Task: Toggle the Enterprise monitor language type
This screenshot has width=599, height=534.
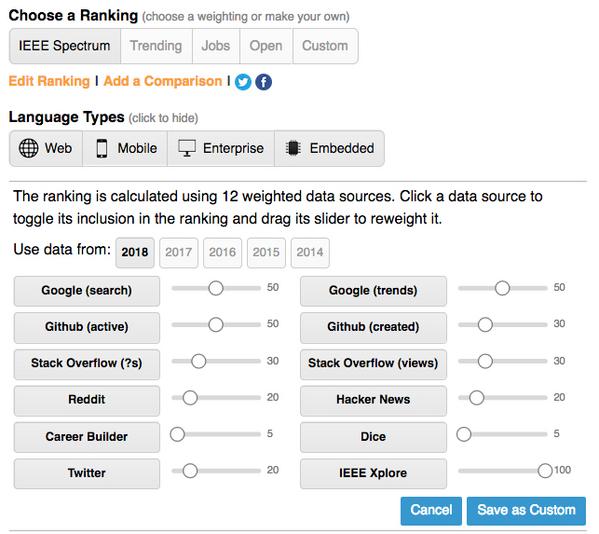Action: [x=221, y=149]
